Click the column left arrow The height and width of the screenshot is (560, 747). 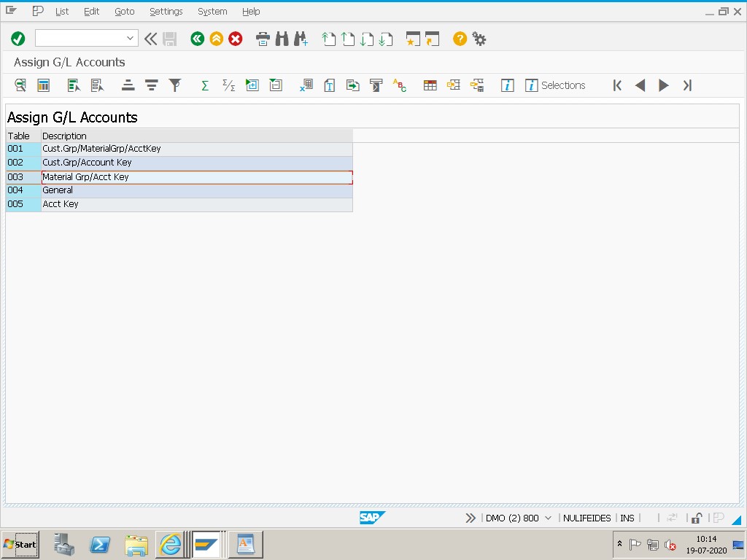point(640,85)
